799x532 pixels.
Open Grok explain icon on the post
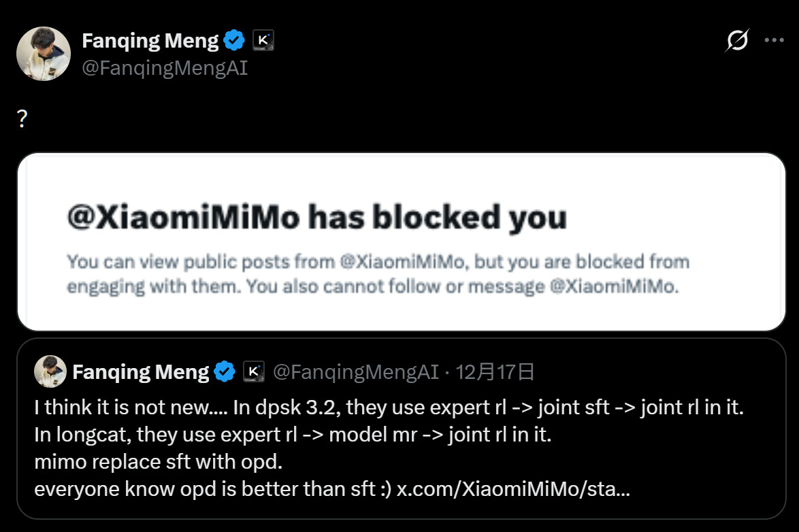[737, 40]
